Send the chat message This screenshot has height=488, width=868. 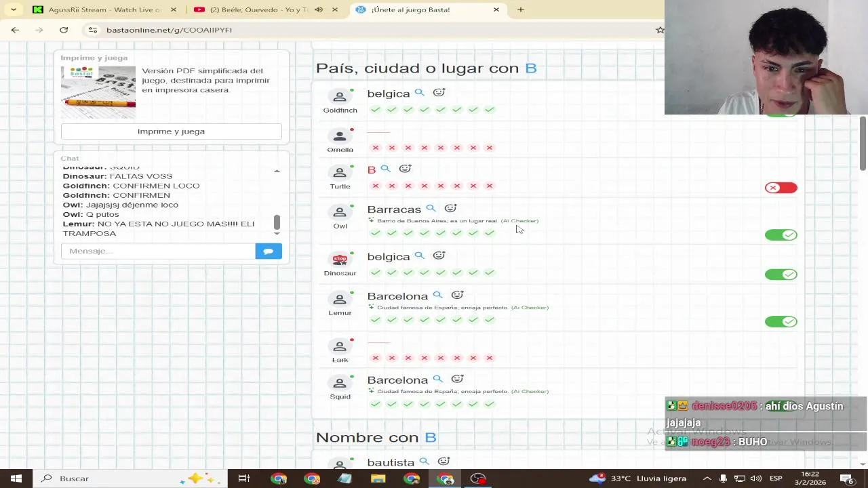click(x=269, y=251)
